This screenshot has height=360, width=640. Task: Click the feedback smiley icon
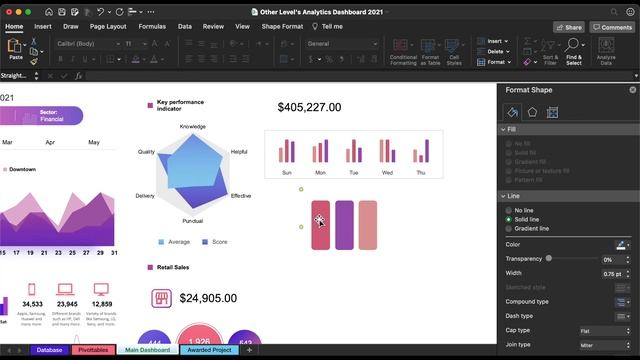pos(630,12)
